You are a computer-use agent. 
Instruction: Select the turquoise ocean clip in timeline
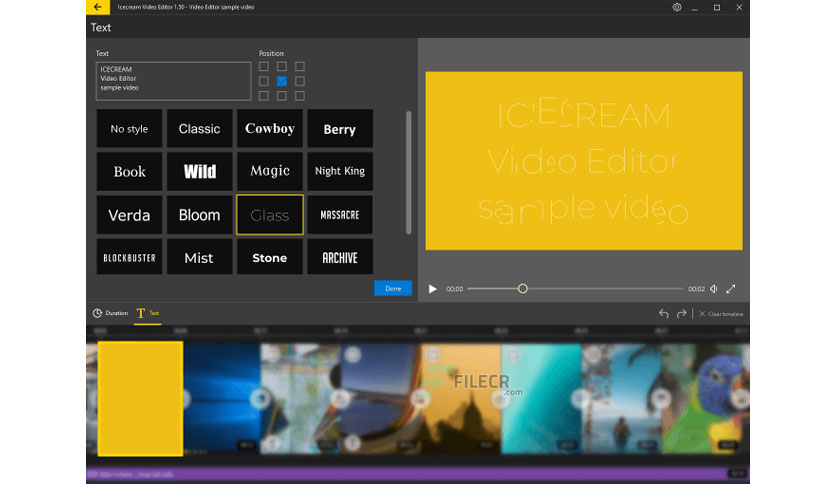coord(541,399)
